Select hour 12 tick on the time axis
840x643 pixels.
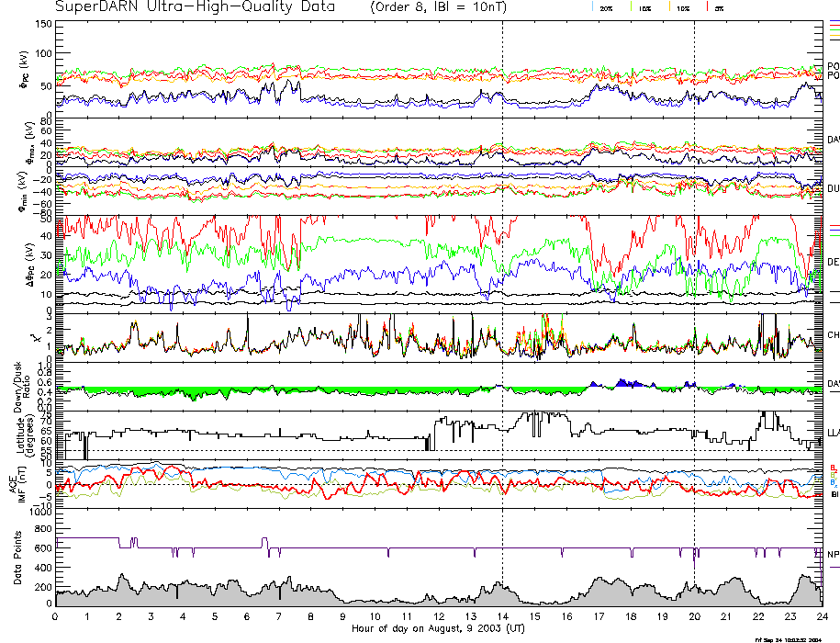click(x=439, y=617)
